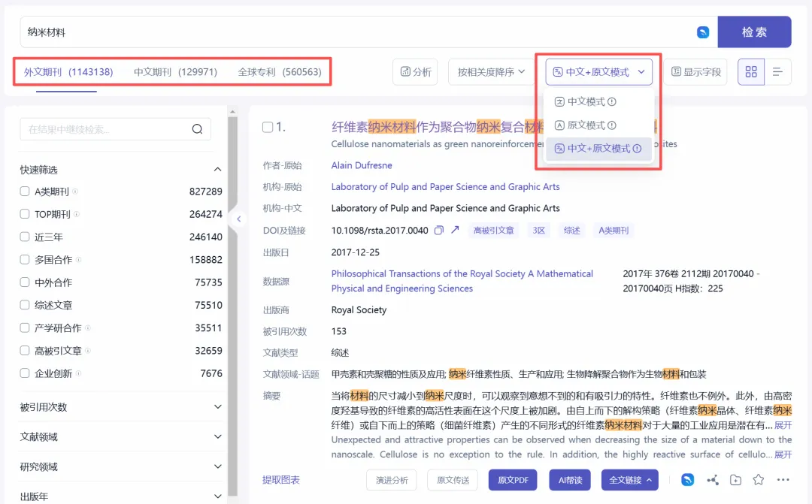The width and height of the screenshot is (812, 504).
Task: Choose 中文+原文模式 menu entry
Action: (x=598, y=149)
